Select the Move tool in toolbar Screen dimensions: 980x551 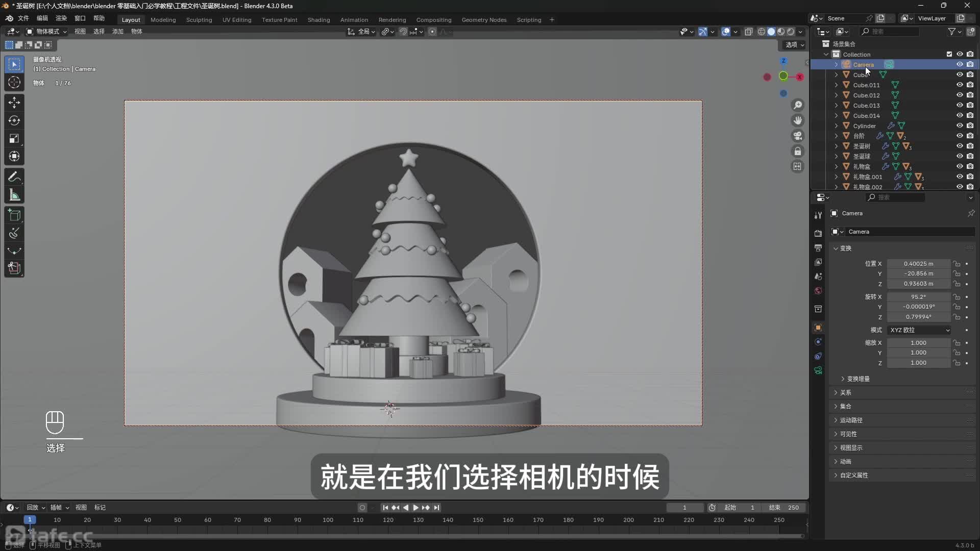point(14,103)
